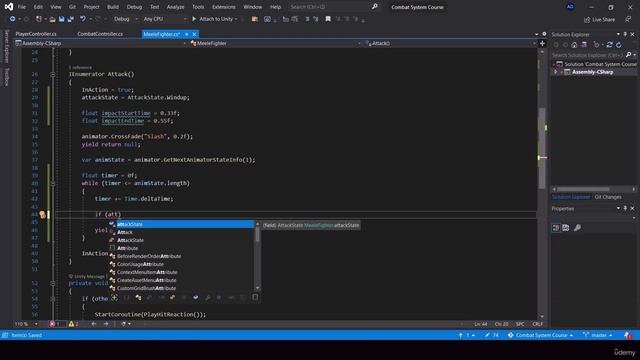Viewport: 640px width, 360px height.
Task: Click the Find in Files toolbar icon
Action: [254, 19]
